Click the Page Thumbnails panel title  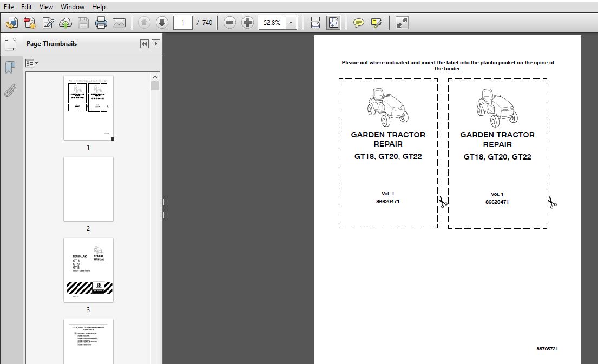[x=51, y=44]
